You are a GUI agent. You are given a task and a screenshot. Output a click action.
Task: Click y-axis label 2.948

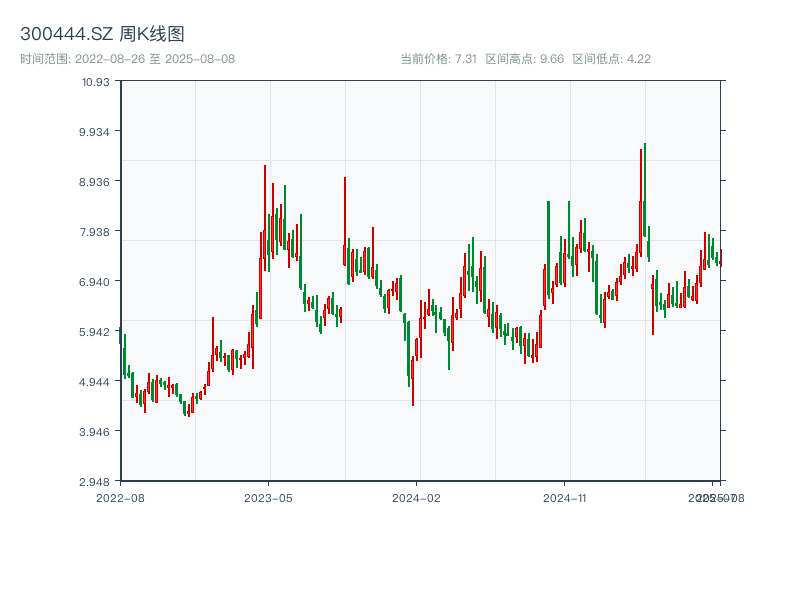[94, 482]
